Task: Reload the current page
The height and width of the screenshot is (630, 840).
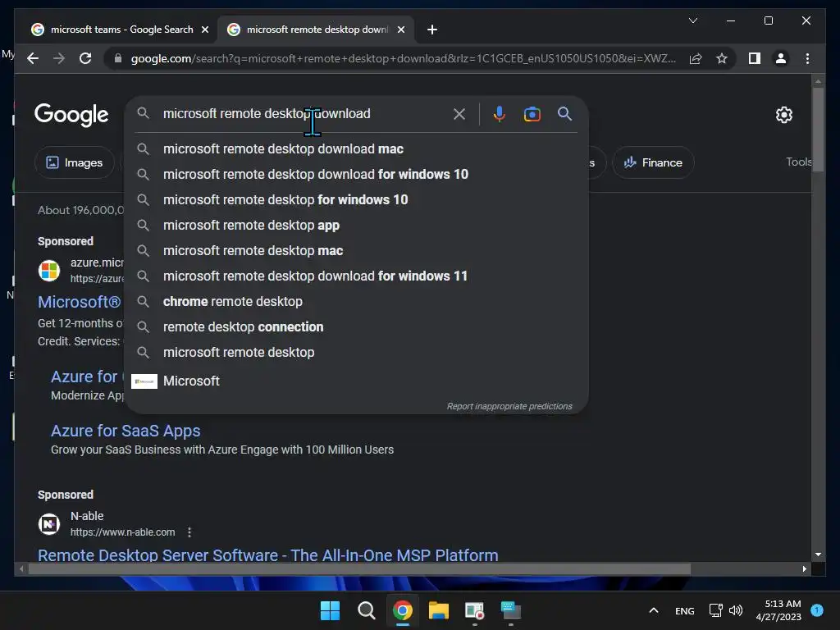Action: click(x=85, y=58)
